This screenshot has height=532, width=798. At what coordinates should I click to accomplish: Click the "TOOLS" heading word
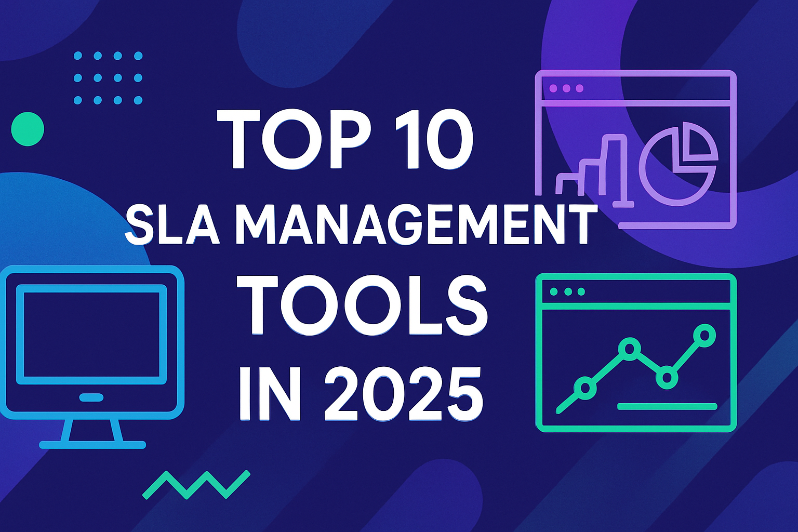[363, 305]
